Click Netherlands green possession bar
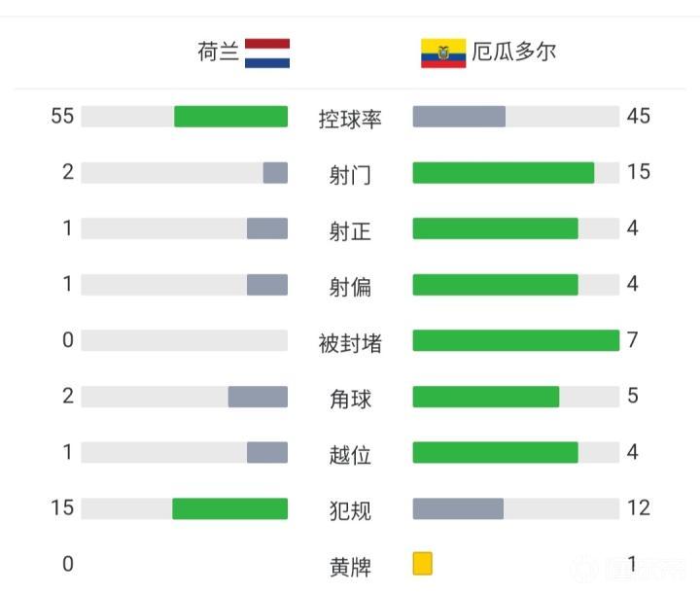The width and height of the screenshot is (700, 593). click(230, 117)
